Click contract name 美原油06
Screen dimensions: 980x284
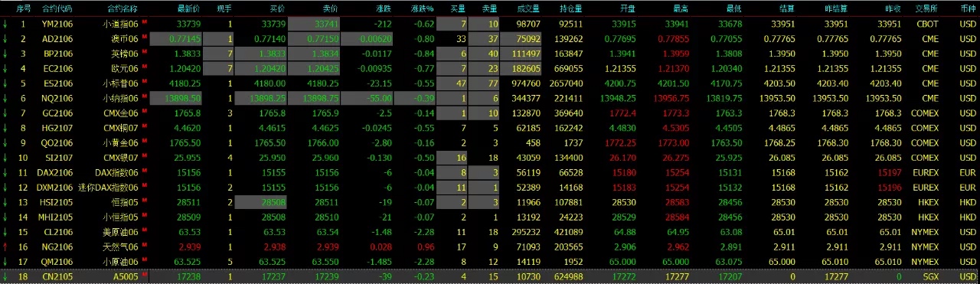point(120,233)
